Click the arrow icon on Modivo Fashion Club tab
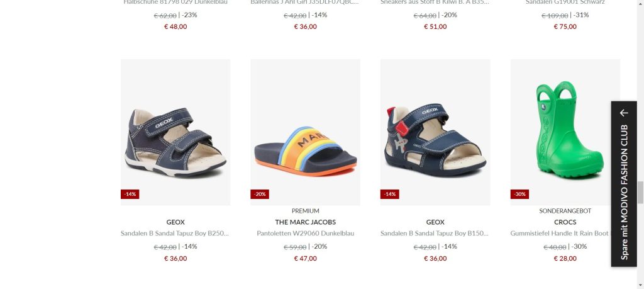This screenshot has height=289, width=644. [x=625, y=113]
